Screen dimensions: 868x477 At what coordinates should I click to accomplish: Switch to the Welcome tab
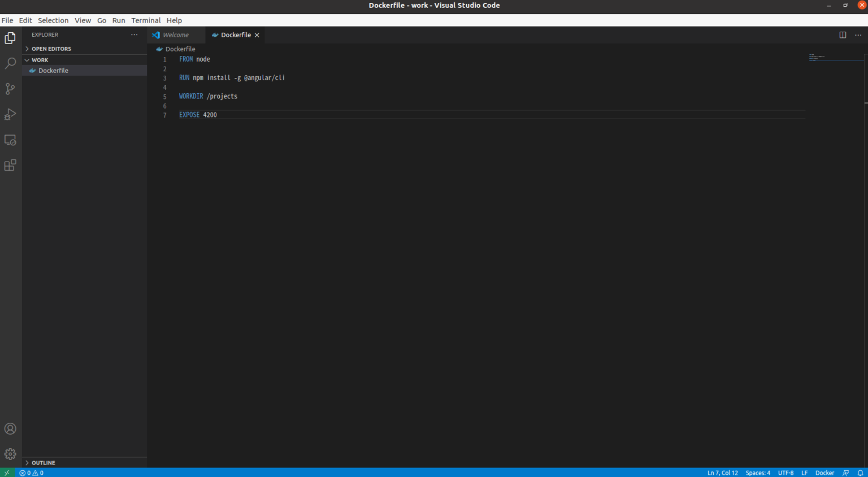coord(175,34)
